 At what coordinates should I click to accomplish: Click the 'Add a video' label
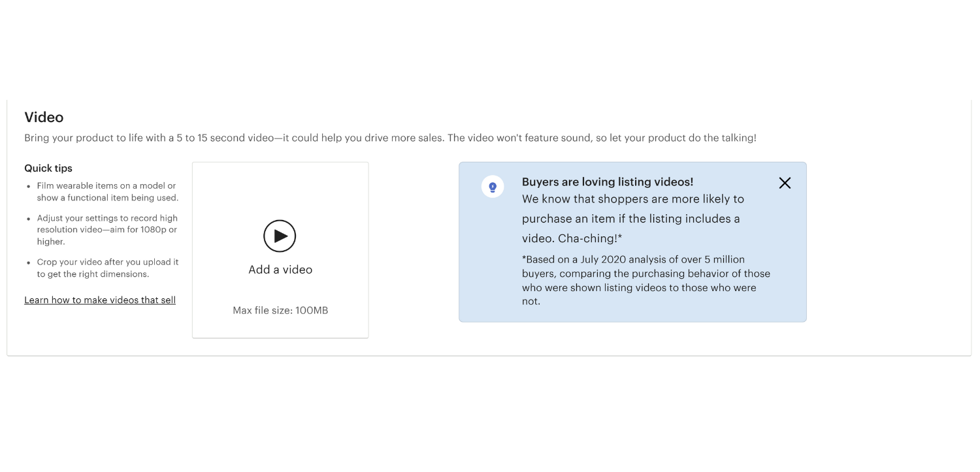280,270
